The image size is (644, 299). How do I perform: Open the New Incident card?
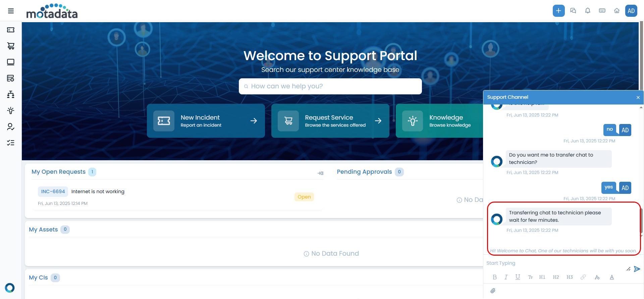pyautogui.click(x=206, y=121)
